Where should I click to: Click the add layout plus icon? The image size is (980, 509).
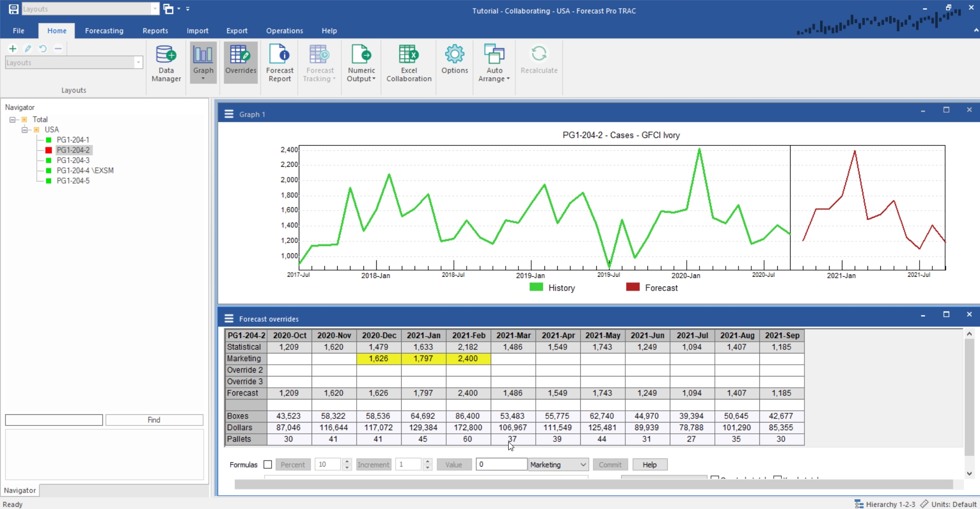[13, 49]
